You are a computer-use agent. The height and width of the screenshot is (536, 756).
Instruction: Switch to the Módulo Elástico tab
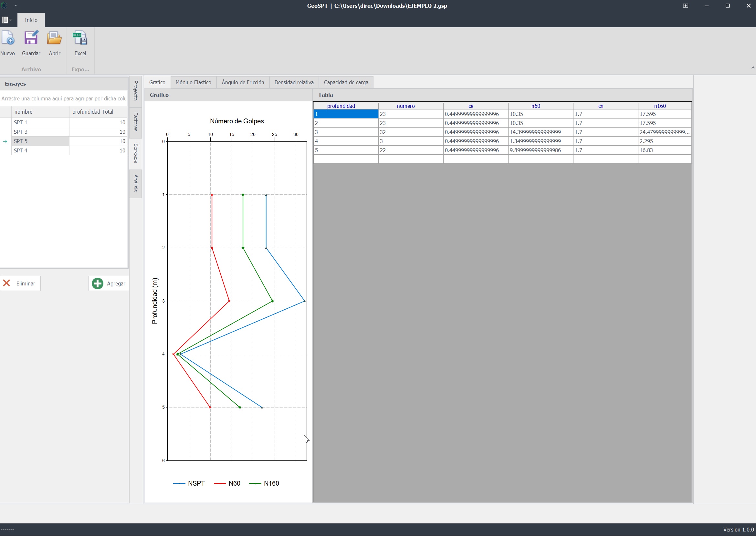click(193, 82)
